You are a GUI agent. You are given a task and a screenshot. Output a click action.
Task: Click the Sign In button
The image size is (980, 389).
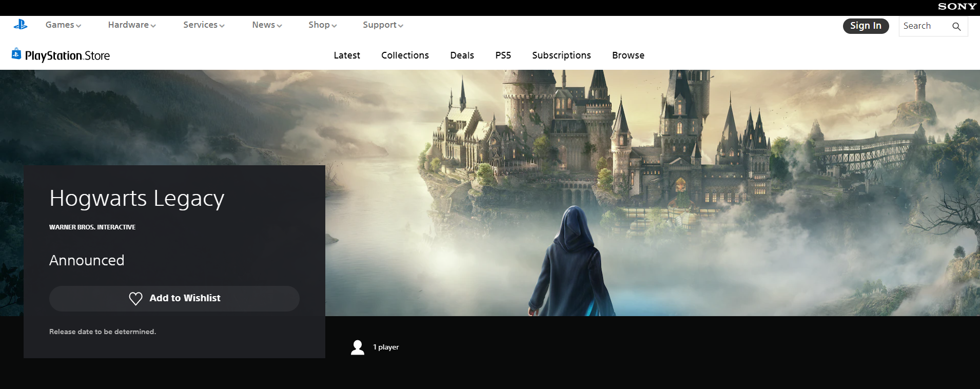866,26
